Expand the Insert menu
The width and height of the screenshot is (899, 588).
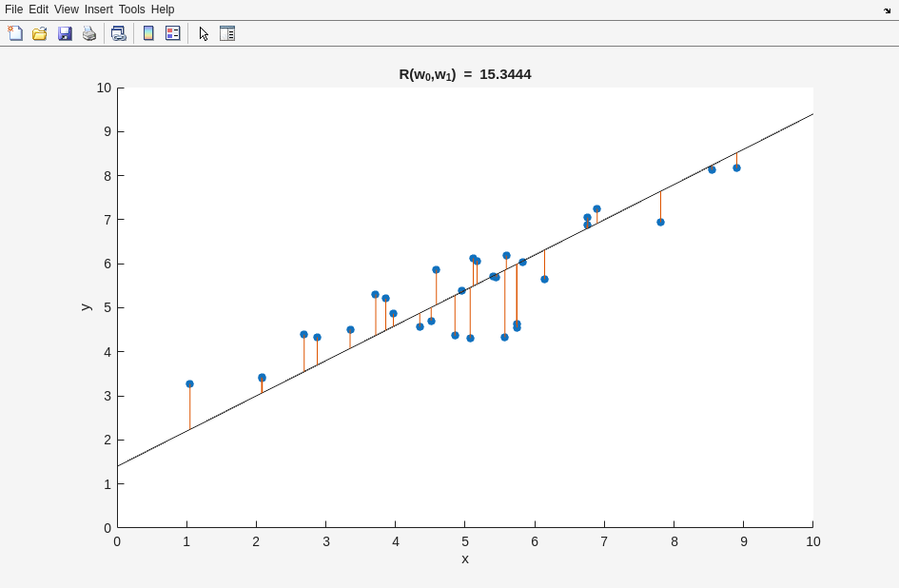(x=98, y=10)
